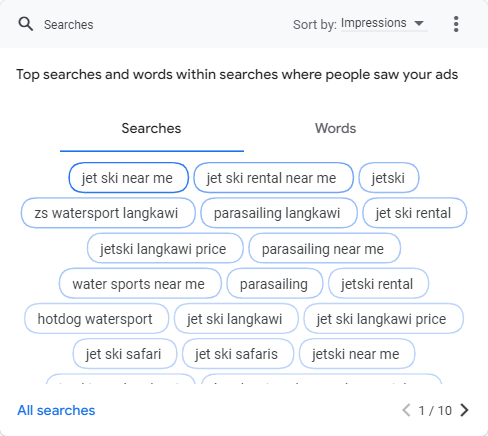Switch to the Words tab
488x436 pixels.
pyautogui.click(x=336, y=128)
